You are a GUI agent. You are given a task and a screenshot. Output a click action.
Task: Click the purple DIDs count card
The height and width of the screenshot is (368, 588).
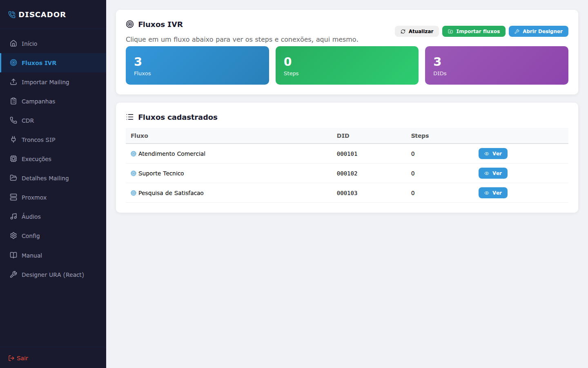497,65
